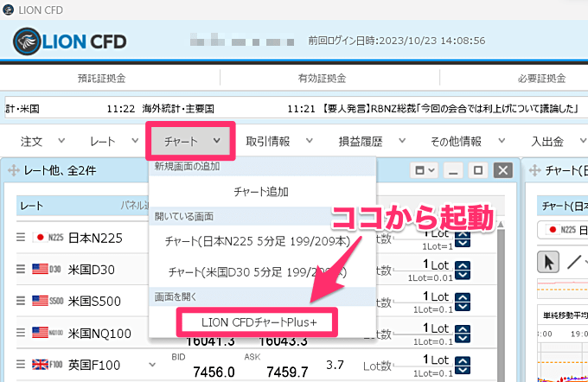588x382 pixels.
Task: Click the 日本N225 instrument name
Action: point(95,238)
